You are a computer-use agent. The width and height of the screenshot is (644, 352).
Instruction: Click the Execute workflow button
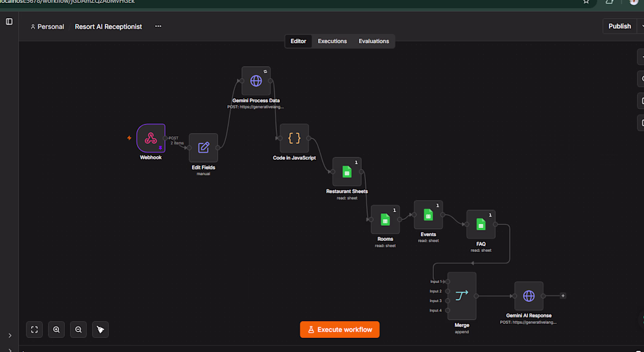340,329
